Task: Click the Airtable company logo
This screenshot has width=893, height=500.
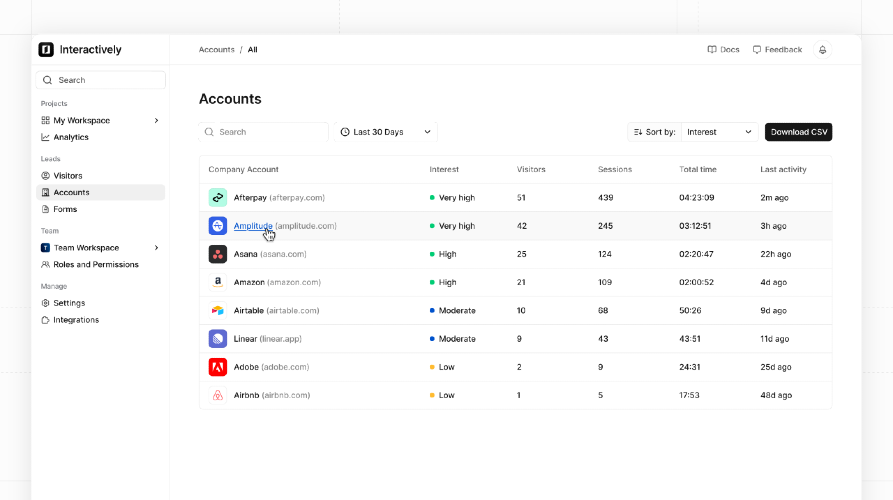Action: [x=218, y=310]
